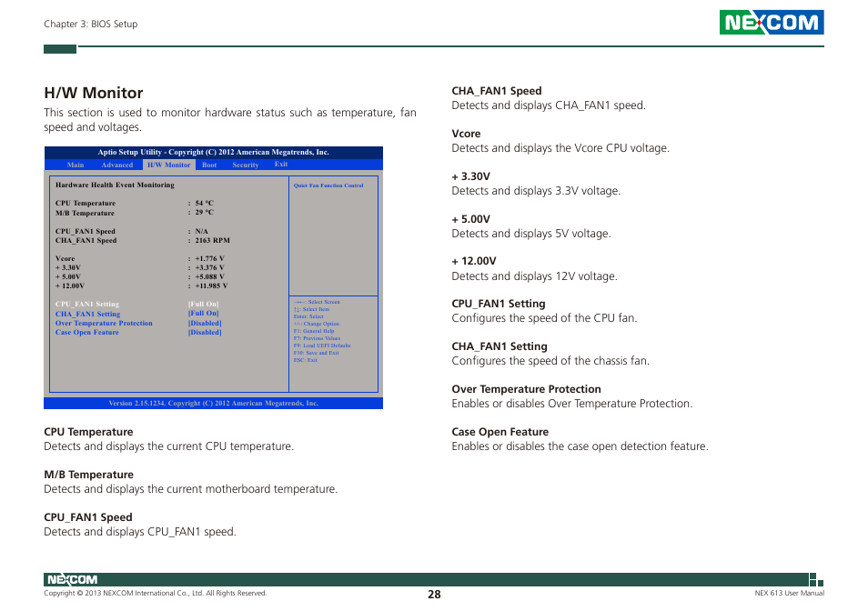This screenshot has width=868, height=611.
Task: Click the + 12.00V description heading
Action: (474, 261)
